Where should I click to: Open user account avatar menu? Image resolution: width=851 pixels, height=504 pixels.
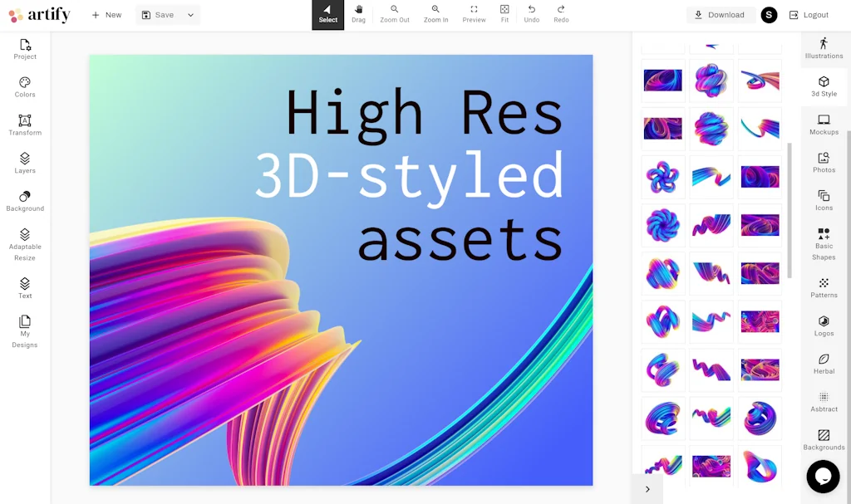point(769,15)
